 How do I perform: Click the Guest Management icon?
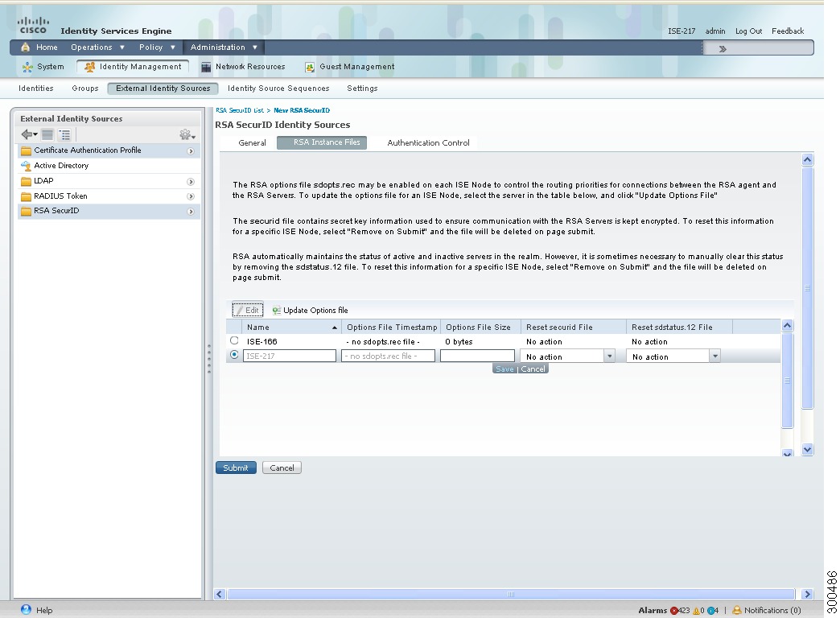[x=310, y=67]
